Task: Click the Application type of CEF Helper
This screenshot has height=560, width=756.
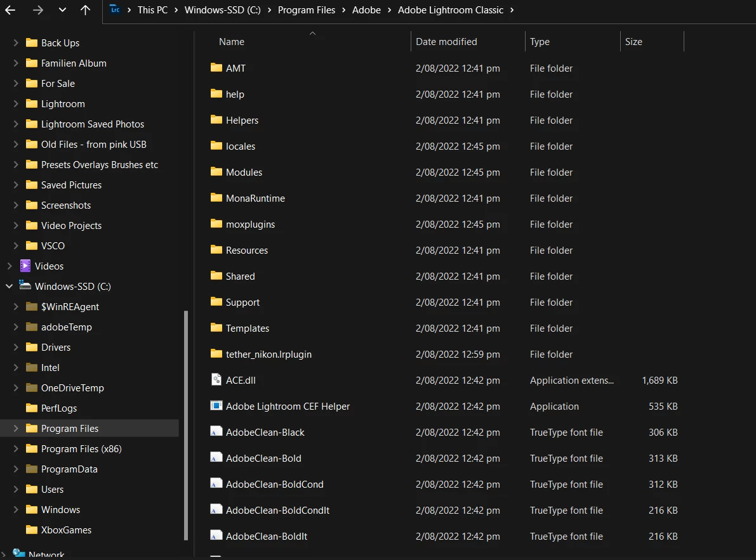Action: (x=554, y=407)
